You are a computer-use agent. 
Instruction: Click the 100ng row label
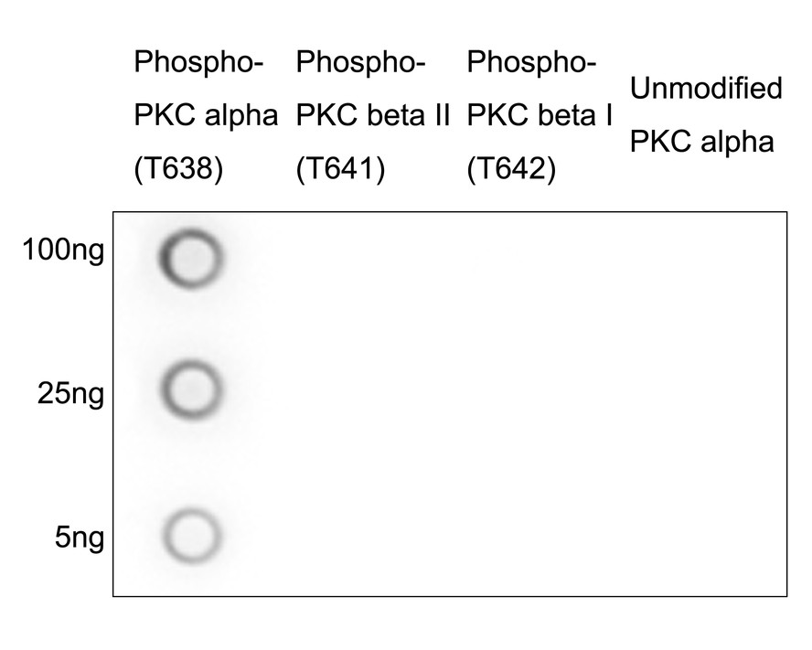pos(64,250)
